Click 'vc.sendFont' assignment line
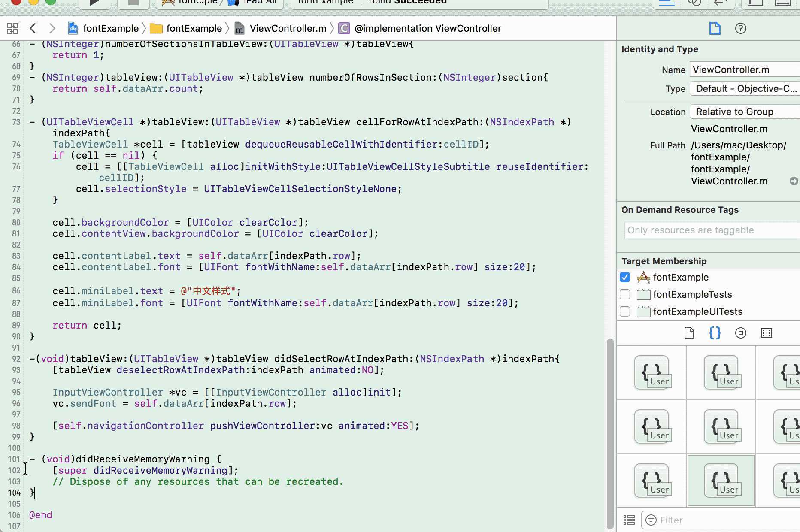This screenshot has height=532, width=800. click(x=174, y=403)
